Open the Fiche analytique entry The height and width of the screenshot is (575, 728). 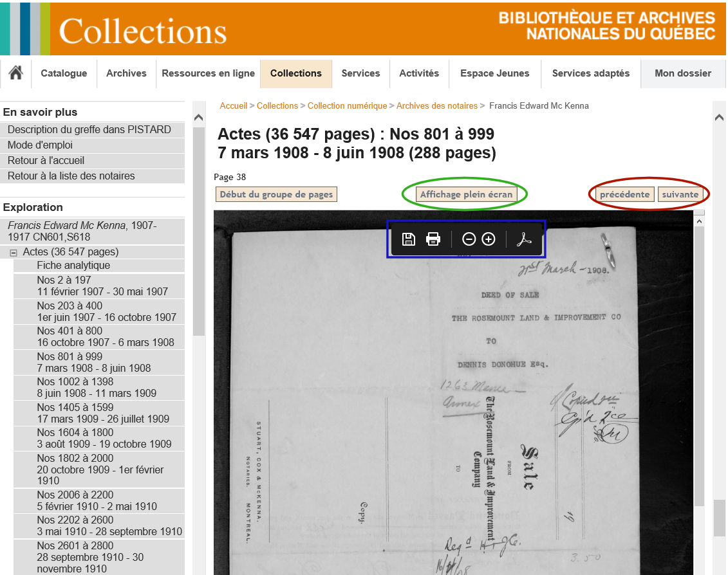(73, 265)
